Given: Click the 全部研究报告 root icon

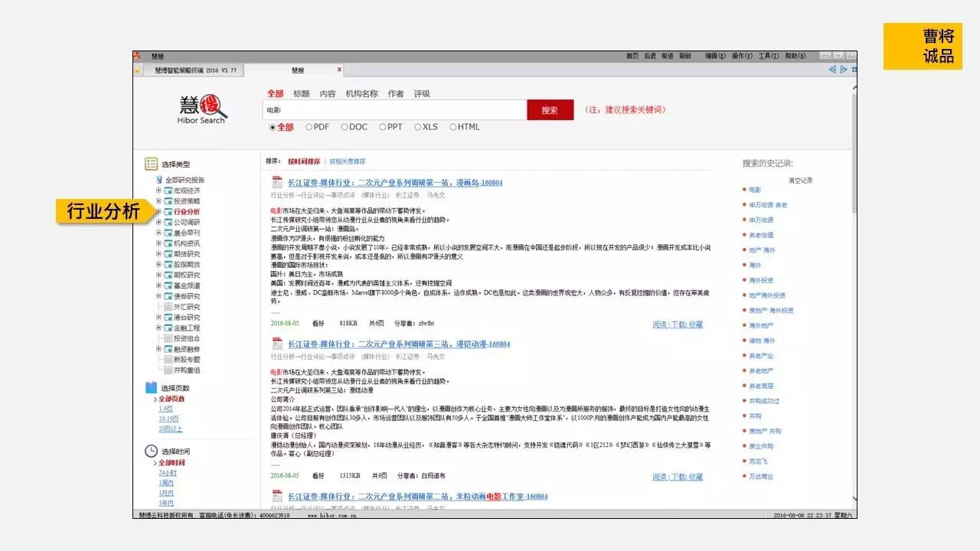Looking at the screenshot, I should point(159,180).
